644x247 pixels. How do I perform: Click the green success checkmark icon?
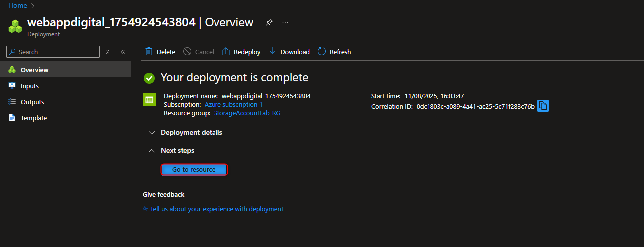149,78
